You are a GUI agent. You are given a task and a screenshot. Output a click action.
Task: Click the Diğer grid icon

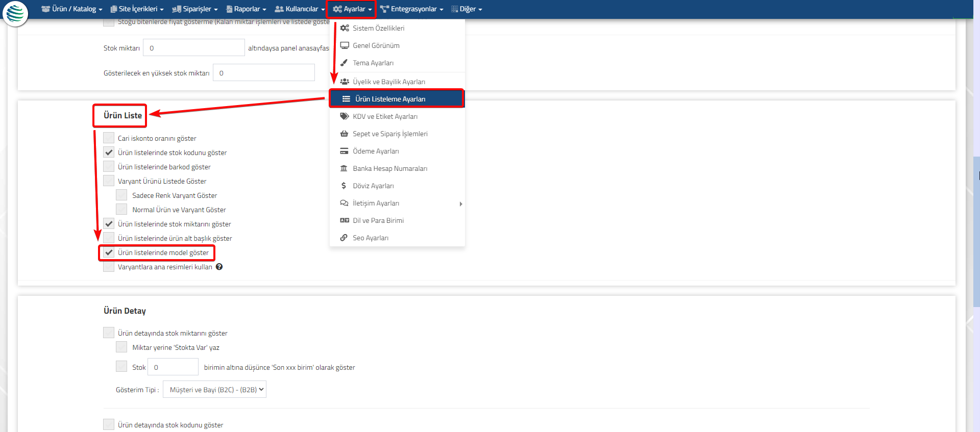pos(454,9)
